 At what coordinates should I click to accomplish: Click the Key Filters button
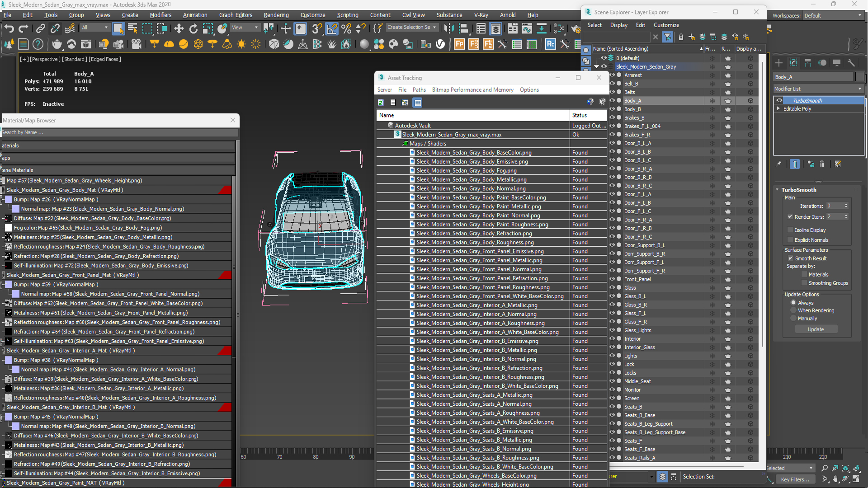(795, 479)
